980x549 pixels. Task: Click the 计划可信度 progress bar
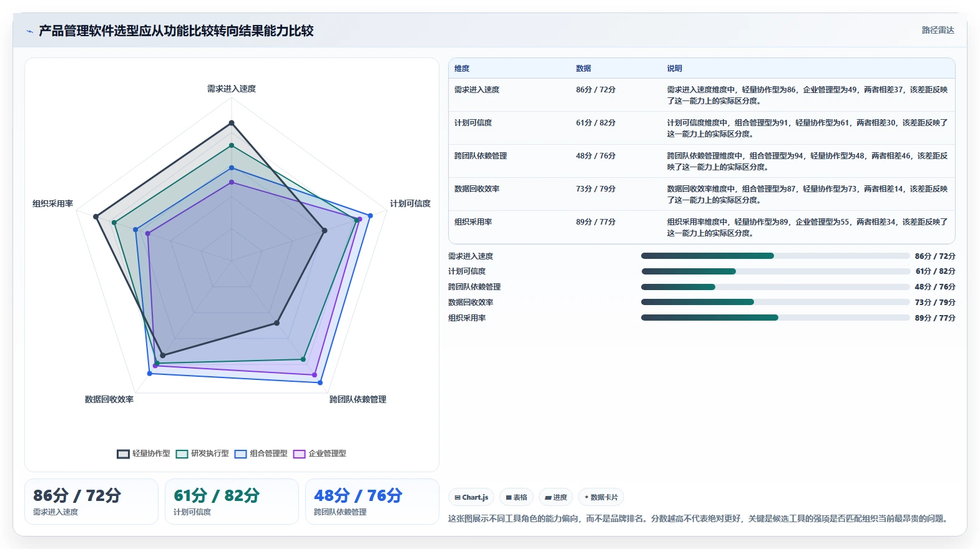(775, 271)
